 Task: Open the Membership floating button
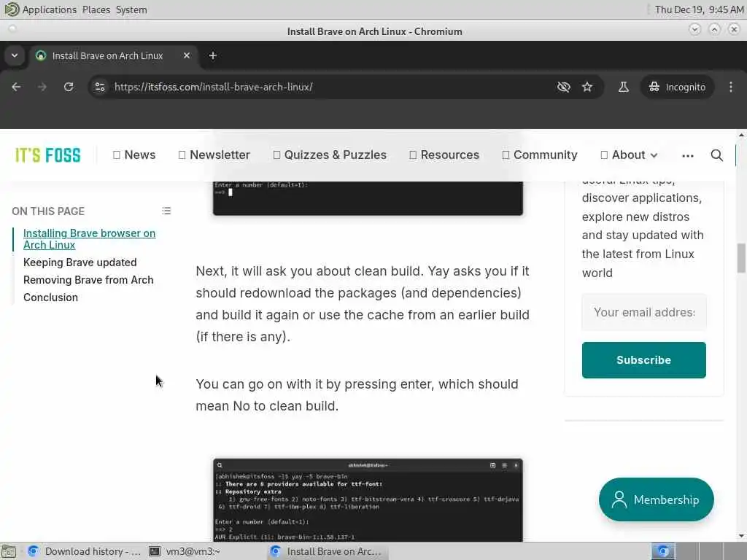click(657, 499)
